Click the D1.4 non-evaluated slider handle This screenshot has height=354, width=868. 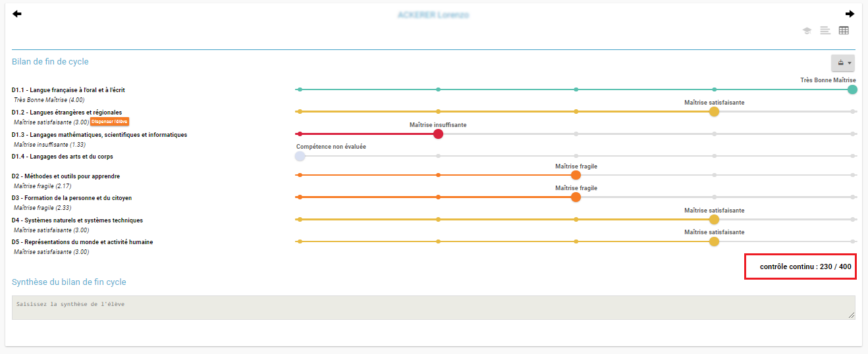tap(300, 156)
